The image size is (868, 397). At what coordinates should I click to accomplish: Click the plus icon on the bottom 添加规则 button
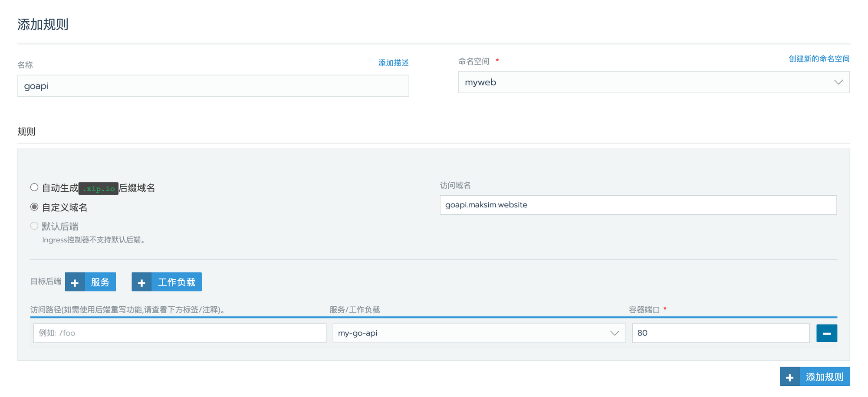[790, 377]
